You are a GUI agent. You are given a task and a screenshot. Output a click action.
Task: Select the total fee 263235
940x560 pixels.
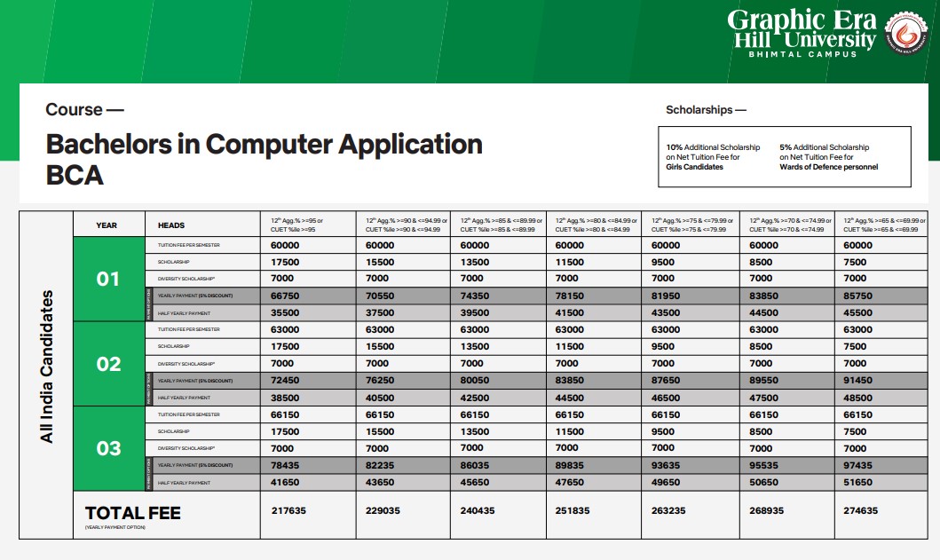tap(668, 511)
